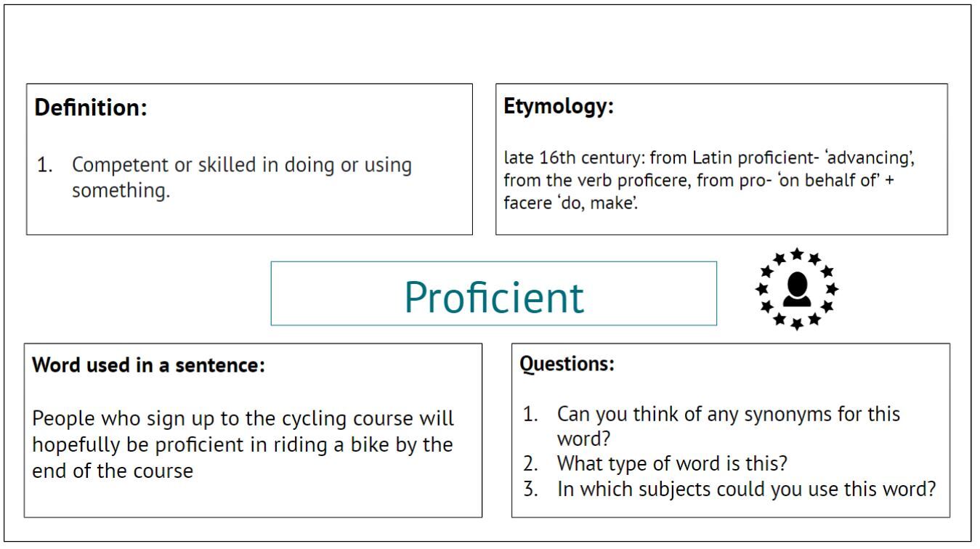Viewport: 980px width, 549px height.
Task: Click the person-with-stars icon
Action: point(796,288)
